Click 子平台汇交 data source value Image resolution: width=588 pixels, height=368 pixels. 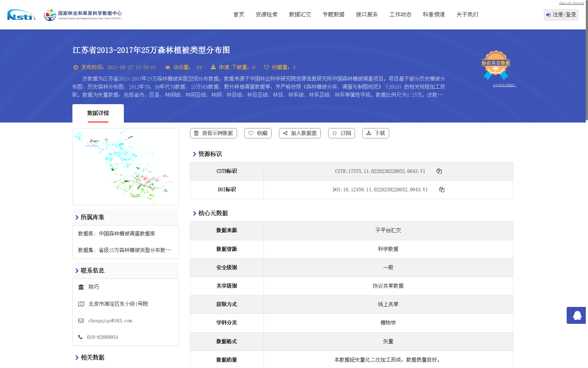click(x=388, y=230)
